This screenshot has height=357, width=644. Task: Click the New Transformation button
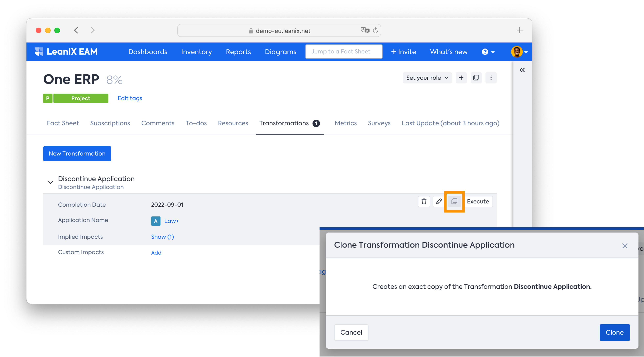pyautogui.click(x=77, y=153)
